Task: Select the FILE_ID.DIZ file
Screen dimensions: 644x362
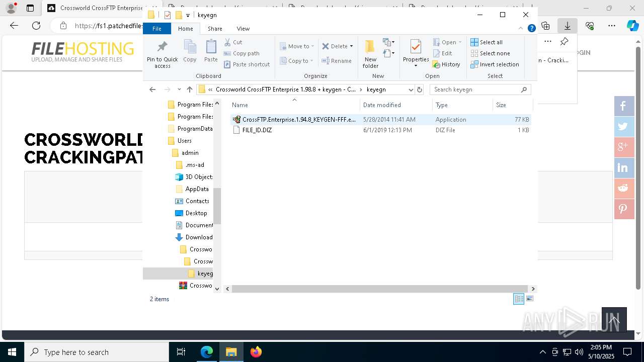Action: [380, 130]
